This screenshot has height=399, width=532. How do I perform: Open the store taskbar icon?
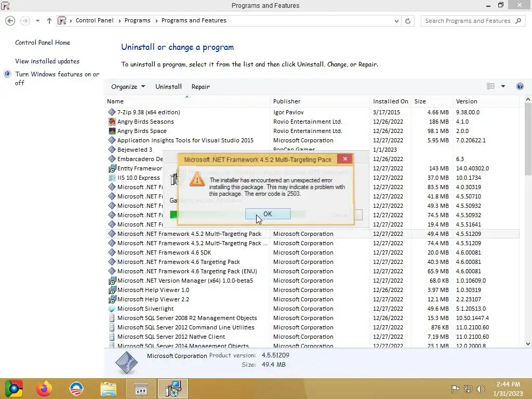(141, 389)
